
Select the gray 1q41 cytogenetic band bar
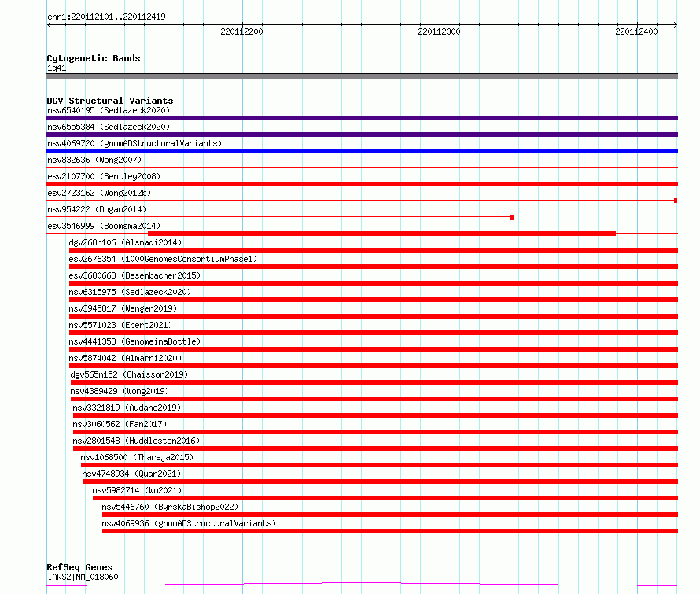pyautogui.click(x=362, y=76)
